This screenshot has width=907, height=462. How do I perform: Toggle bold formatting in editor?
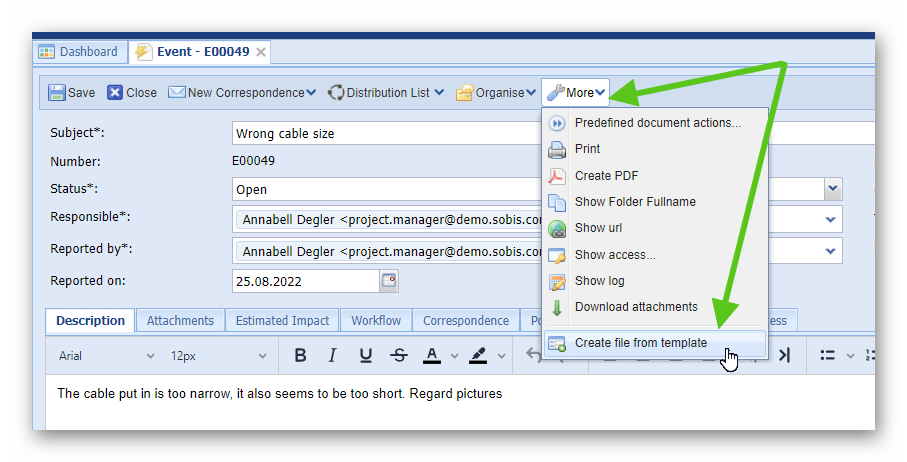[x=300, y=355]
